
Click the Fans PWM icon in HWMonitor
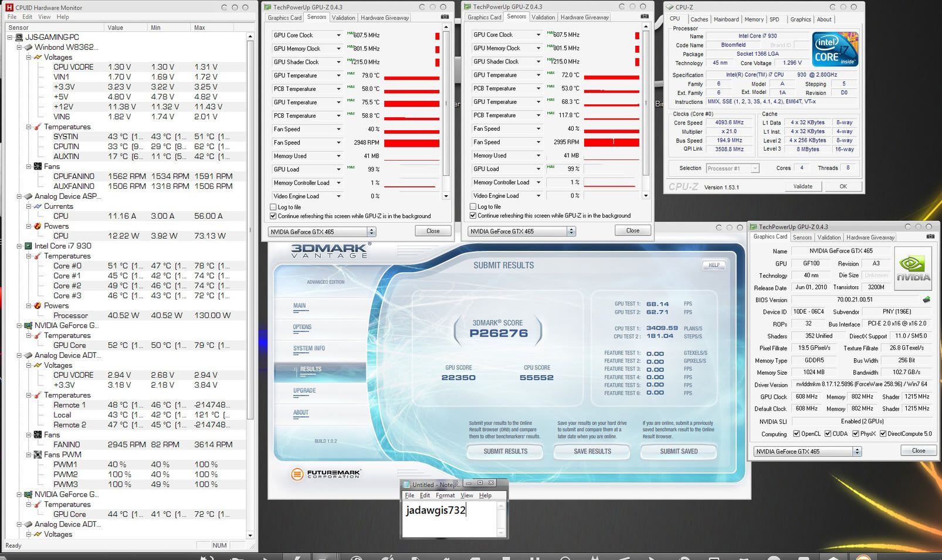[x=38, y=454]
